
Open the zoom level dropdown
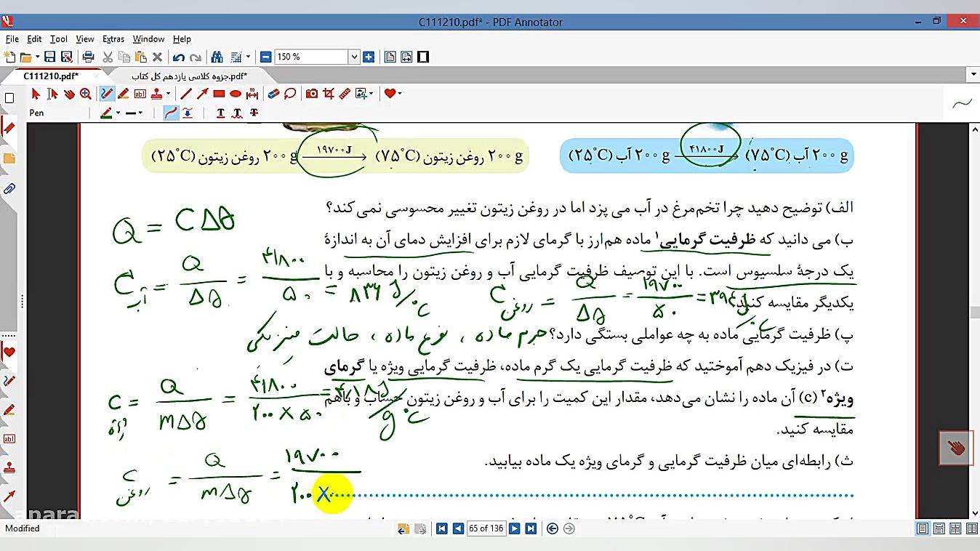(354, 57)
